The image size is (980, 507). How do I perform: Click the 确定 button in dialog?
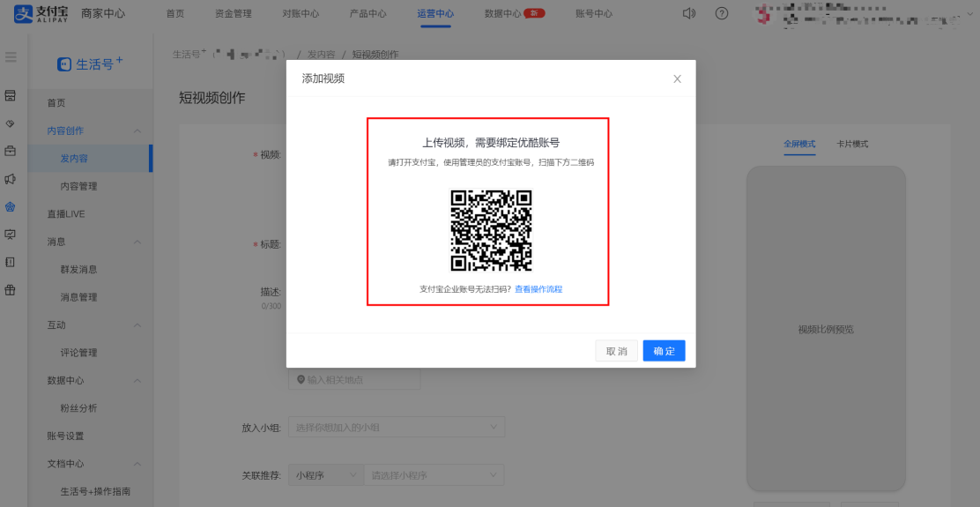pos(664,351)
